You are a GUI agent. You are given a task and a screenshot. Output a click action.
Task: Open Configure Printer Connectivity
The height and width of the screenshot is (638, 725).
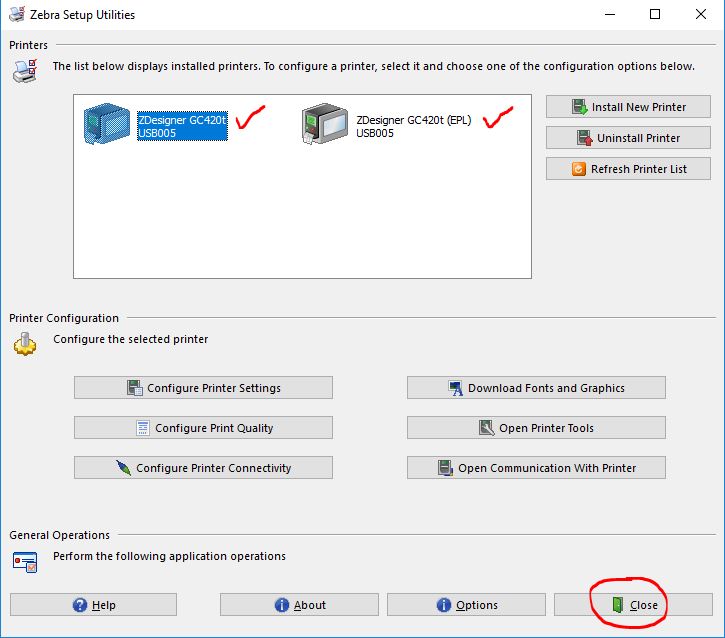(x=203, y=467)
